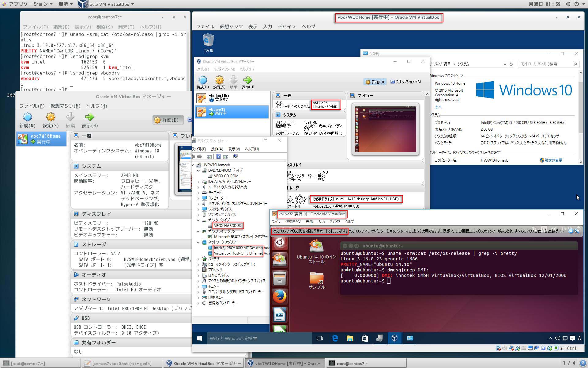Click 表示(H) in guest VirtualBox Manager

click(x=248, y=82)
